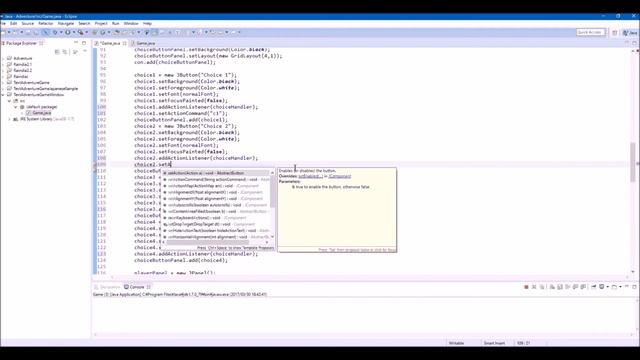Toggle Scroll Lock in Console toolbar

pyautogui.click(x=560, y=287)
